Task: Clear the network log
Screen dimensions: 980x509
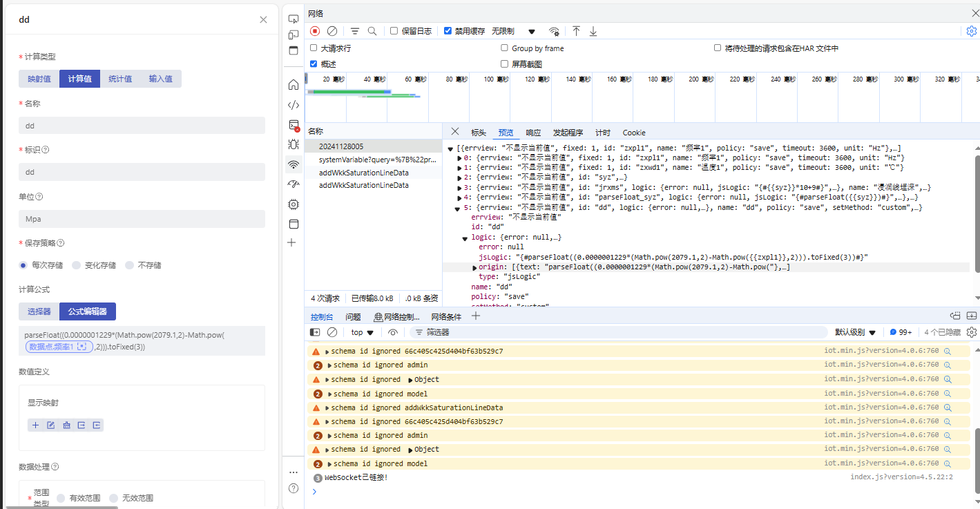Action: pyautogui.click(x=332, y=31)
